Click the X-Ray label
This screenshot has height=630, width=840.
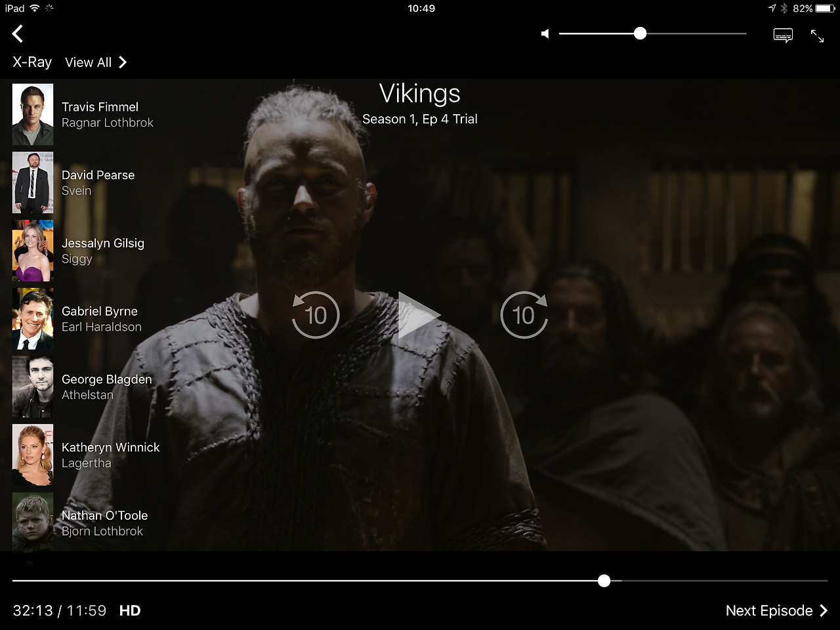(32, 62)
